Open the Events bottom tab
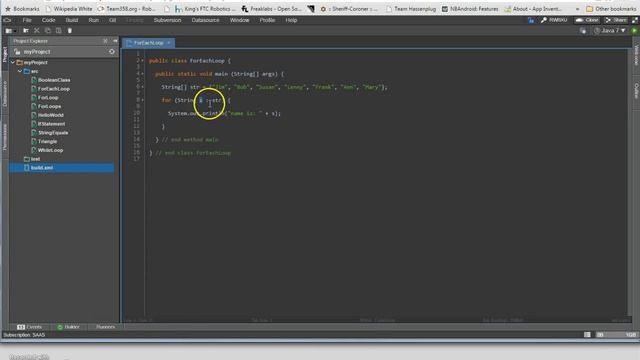 pyautogui.click(x=29, y=327)
